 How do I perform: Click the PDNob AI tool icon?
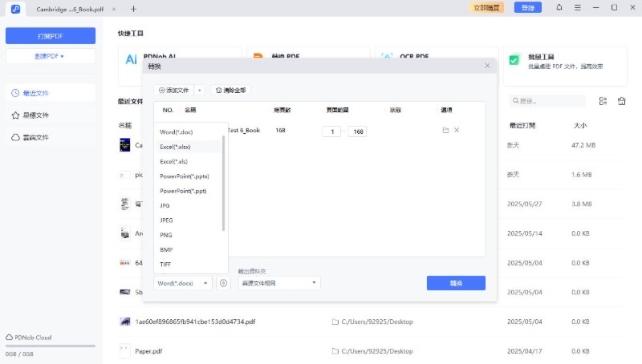[131, 59]
